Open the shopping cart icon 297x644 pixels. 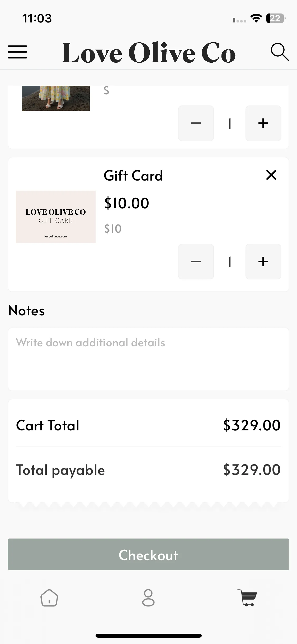pyautogui.click(x=247, y=598)
